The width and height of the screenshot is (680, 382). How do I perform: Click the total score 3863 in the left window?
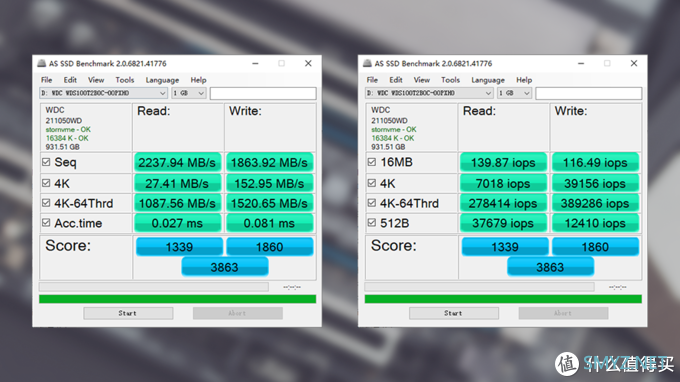tap(225, 267)
